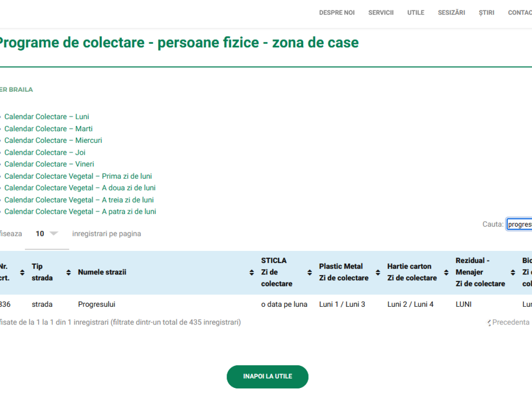Sort by Rezidual - Menajer column arrows
The height and width of the screenshot is (399, 532).
click(x=513, y=273)
